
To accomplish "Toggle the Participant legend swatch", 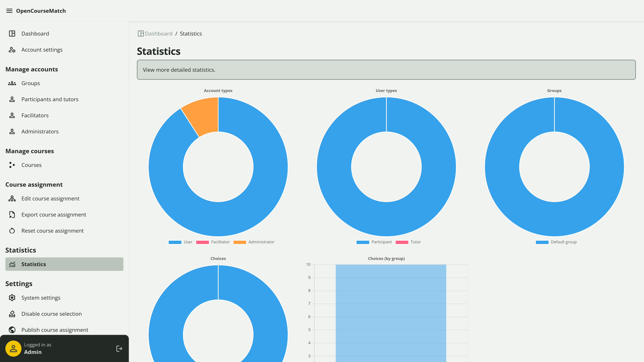I will (x=363, y=242).
